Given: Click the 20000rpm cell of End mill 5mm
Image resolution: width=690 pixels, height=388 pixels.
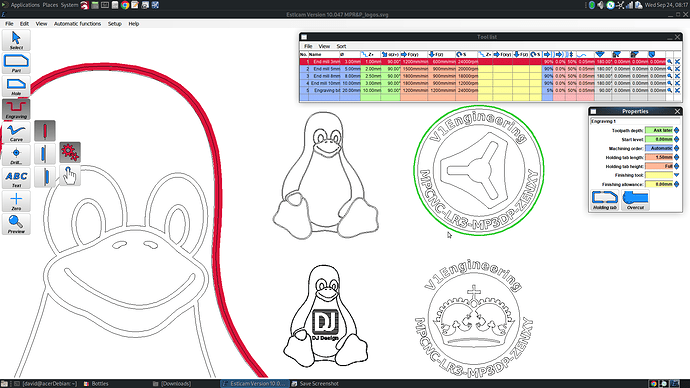Looking at the screenshot, I should (466, 69).
